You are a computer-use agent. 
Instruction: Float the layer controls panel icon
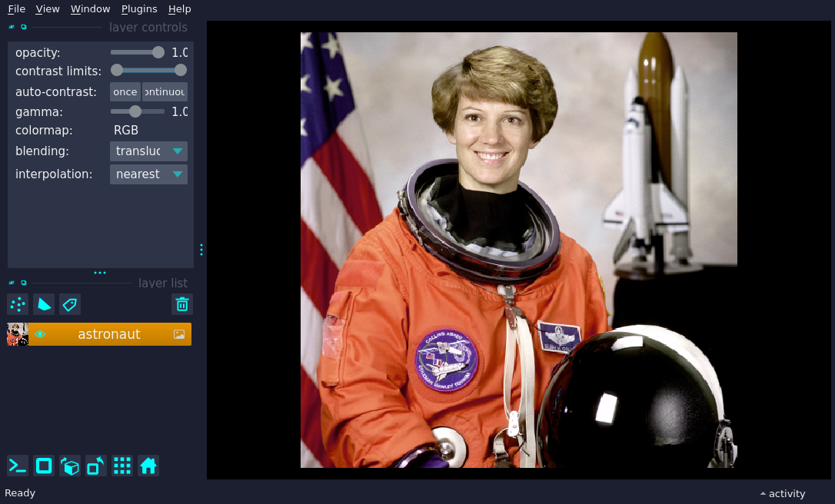pos(23,27)
